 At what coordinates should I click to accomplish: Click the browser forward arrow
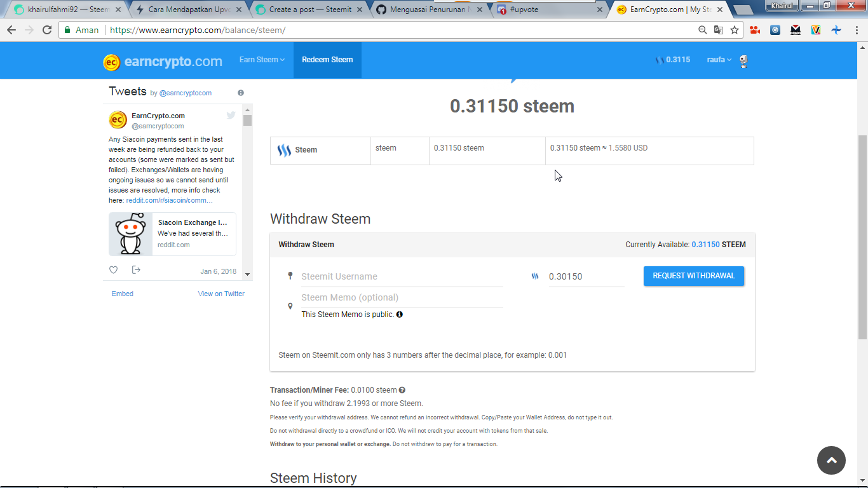point(29,30)
